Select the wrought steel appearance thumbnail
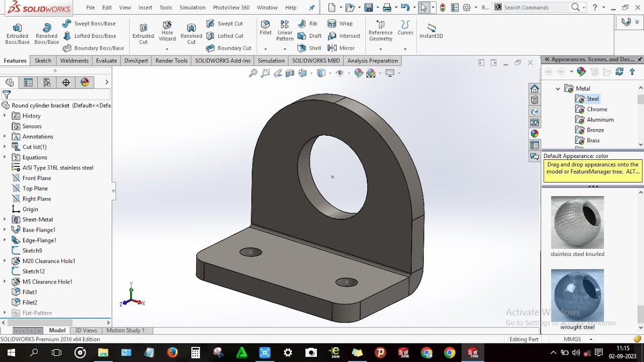 coord(577,295)
